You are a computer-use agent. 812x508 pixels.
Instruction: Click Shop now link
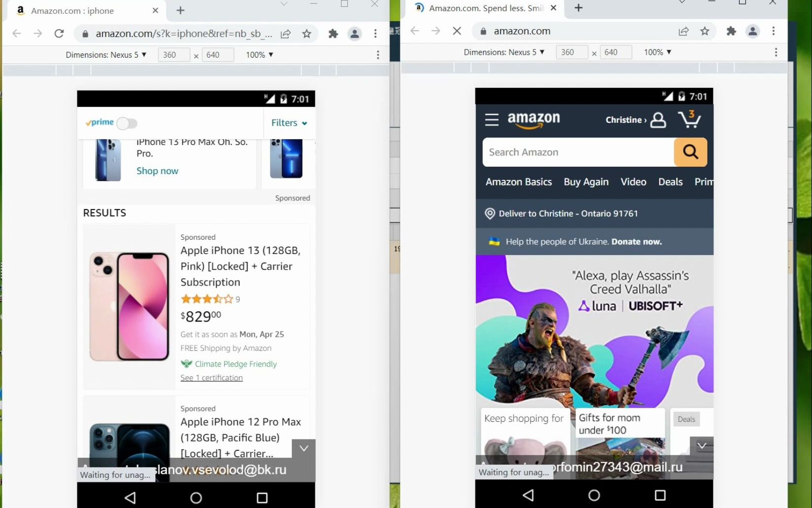click(157, 171)
